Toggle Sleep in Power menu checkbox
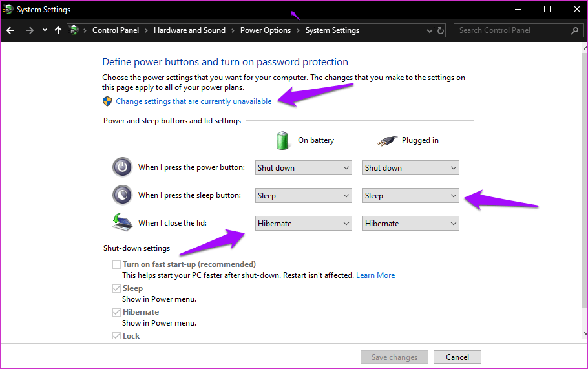Image resolution: width=588 pixels, height=369 pixels. point(116,288)
